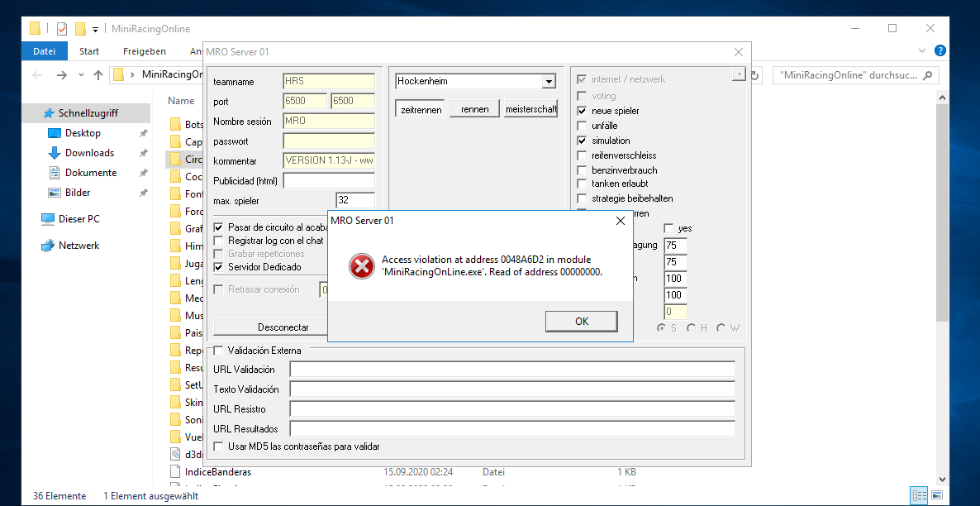Select the IndiceBanderas file

[x=218, y=471]
